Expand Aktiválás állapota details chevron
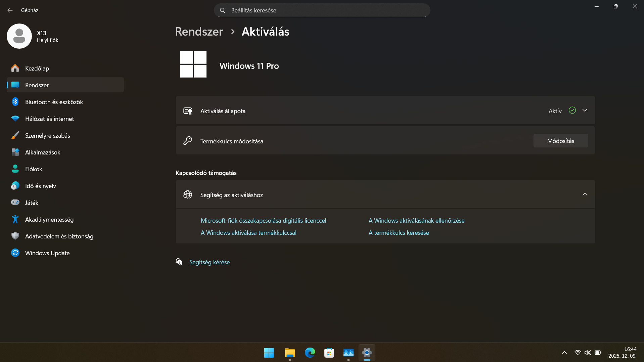This screenshot has height=362, width=644. (585, 110)
